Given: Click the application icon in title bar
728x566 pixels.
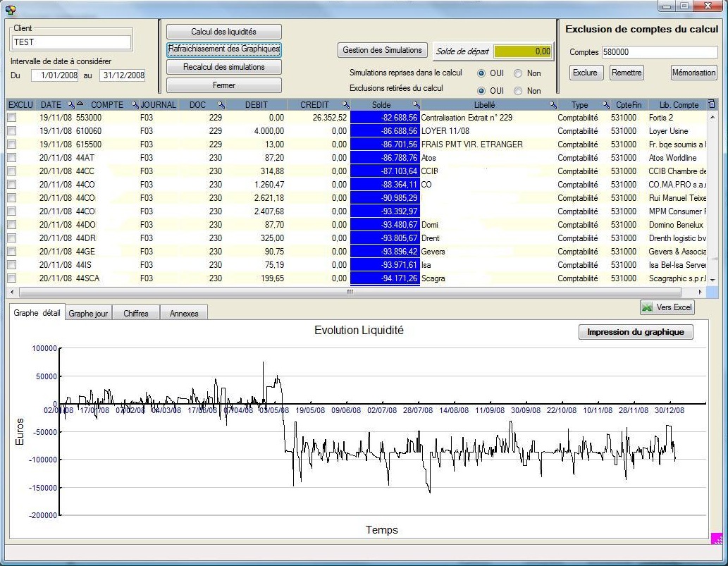Looking at the screenshot, I should [10, 9].
